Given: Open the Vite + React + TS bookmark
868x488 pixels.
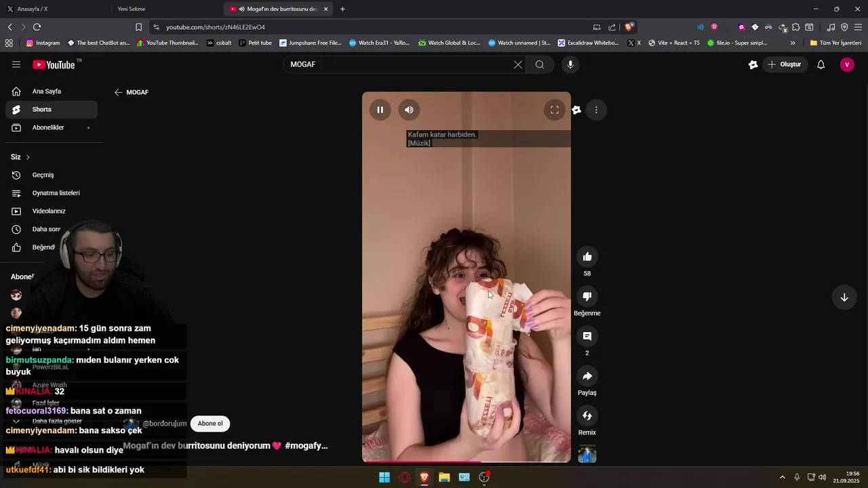Looking at the screenshot, I should [674, 43].
